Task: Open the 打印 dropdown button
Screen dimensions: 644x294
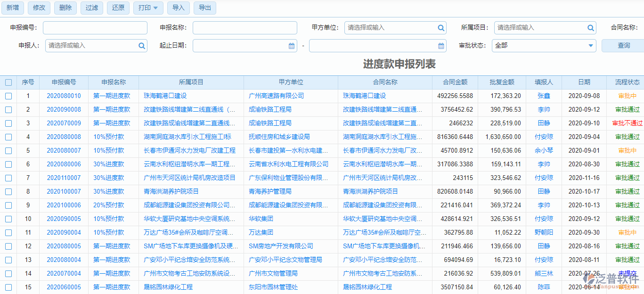Action: click(148, 8)
